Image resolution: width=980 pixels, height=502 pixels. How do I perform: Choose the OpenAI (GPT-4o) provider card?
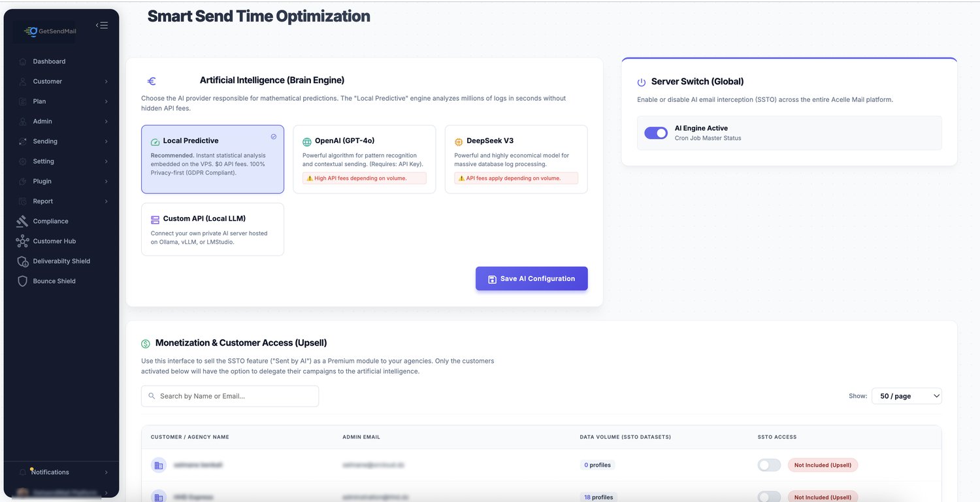click(364, 159)
